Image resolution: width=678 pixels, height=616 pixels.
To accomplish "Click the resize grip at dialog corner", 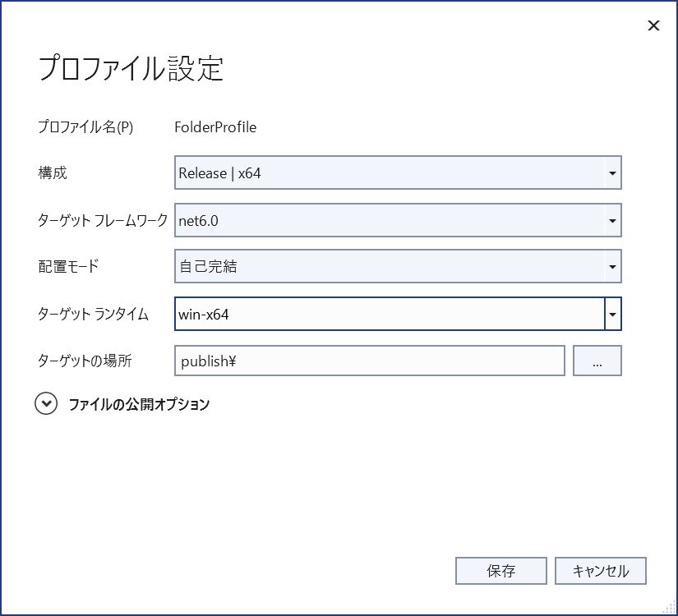I will coord(667,607).
